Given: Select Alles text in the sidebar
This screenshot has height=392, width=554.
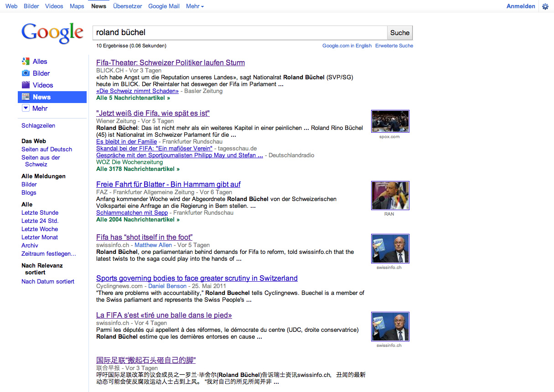Looking at the screenshot, I should click(x=40, y=62).
